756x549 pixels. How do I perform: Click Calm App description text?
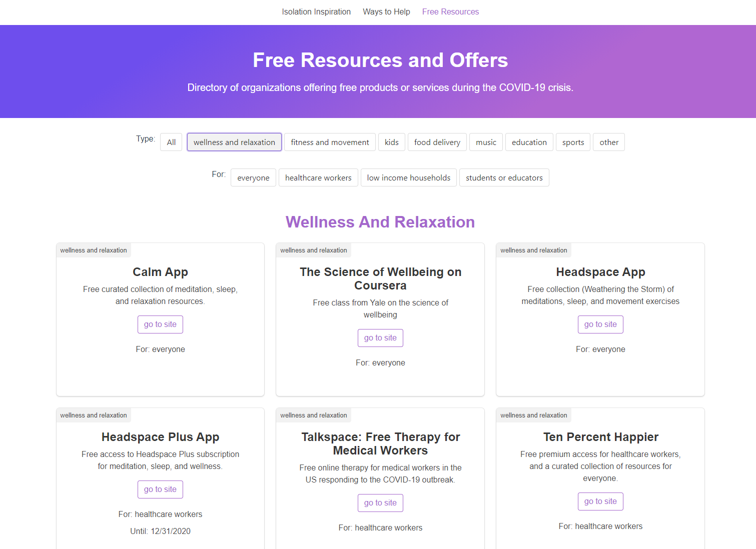coord(160,295)
